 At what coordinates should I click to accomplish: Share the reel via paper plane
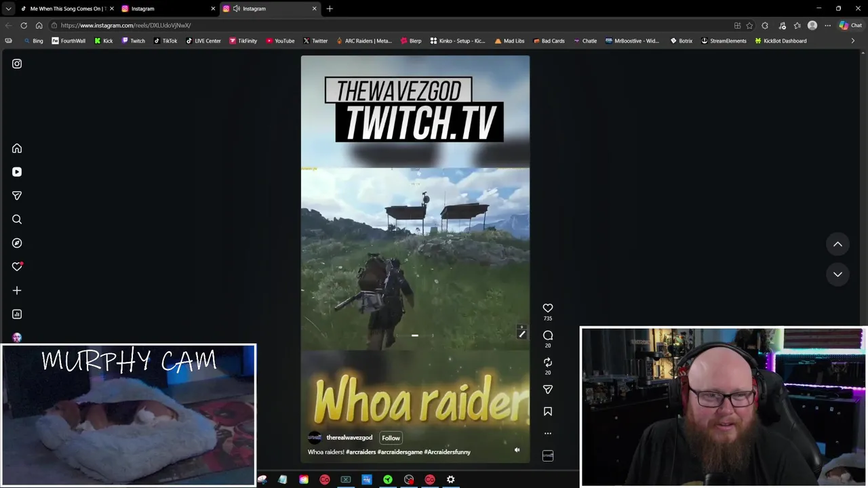tap(548, 390)
